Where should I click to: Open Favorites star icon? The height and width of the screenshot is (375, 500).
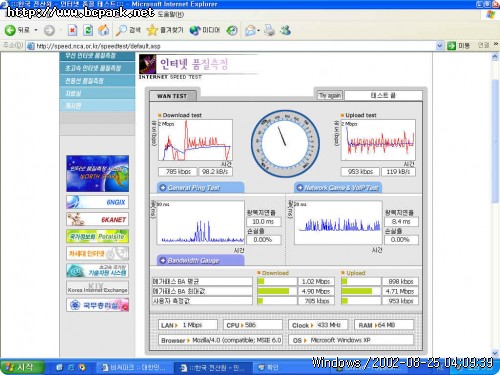(152, 30)
